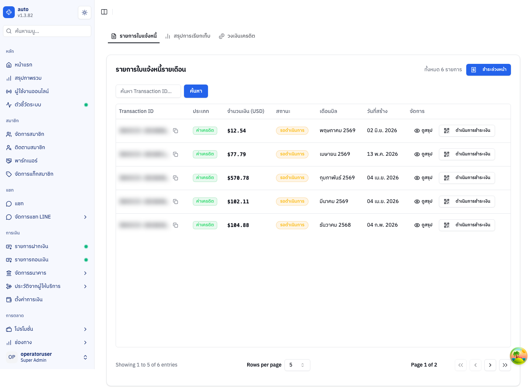Click the รายการถอนเงิน withdraw icon
The image size is (532, 392).
pyautogui.click(x=9, y=260)
